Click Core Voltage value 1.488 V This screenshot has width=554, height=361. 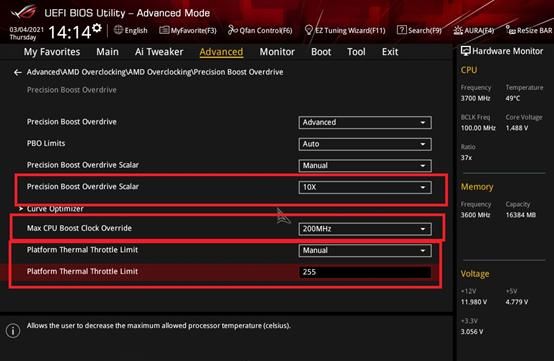point(517,128)
